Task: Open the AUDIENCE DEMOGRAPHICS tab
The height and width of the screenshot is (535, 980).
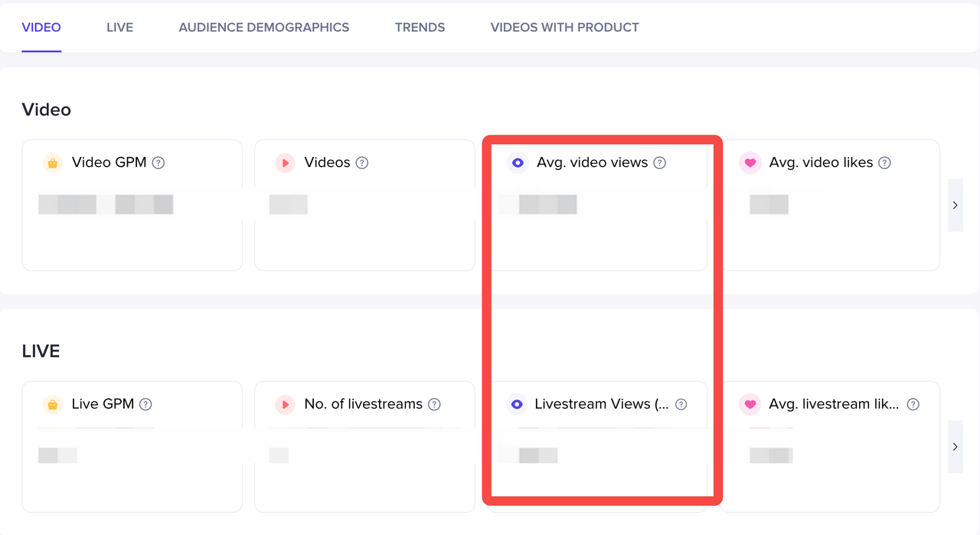Action: 263,28
